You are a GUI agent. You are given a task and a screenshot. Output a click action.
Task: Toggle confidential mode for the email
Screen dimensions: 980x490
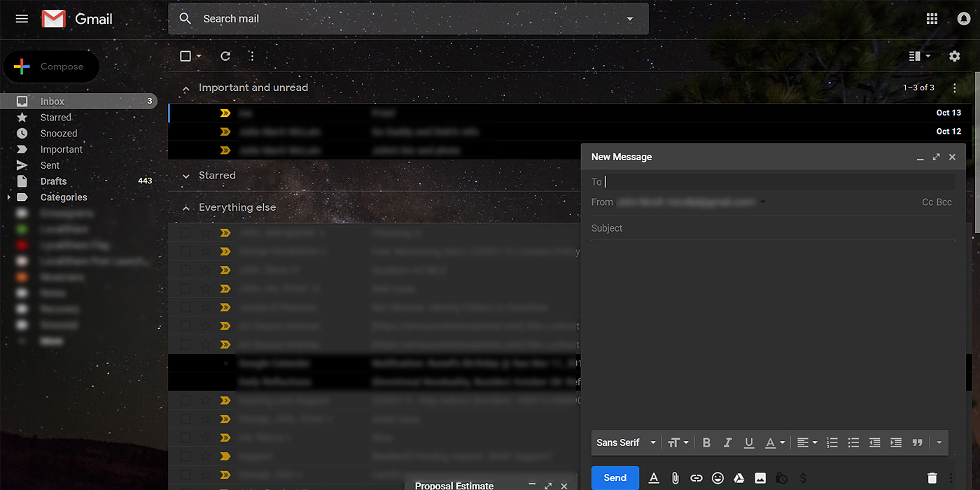(x=781, y=478)
